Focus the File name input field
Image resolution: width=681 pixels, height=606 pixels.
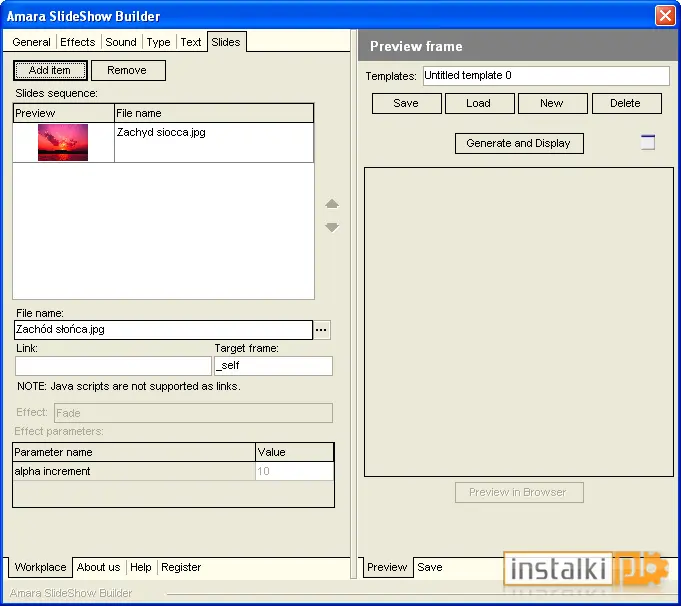click(x=163, y=330)
